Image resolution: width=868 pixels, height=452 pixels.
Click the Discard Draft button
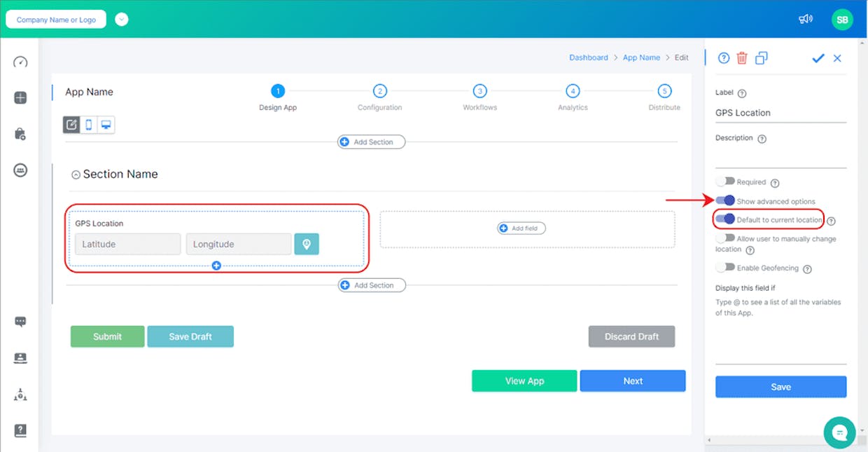tap(631, 336)
